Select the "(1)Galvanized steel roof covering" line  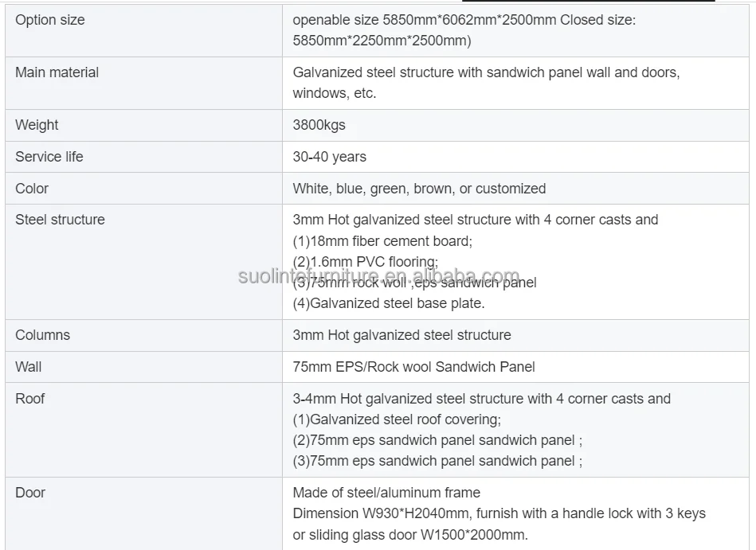coord(397,419)
